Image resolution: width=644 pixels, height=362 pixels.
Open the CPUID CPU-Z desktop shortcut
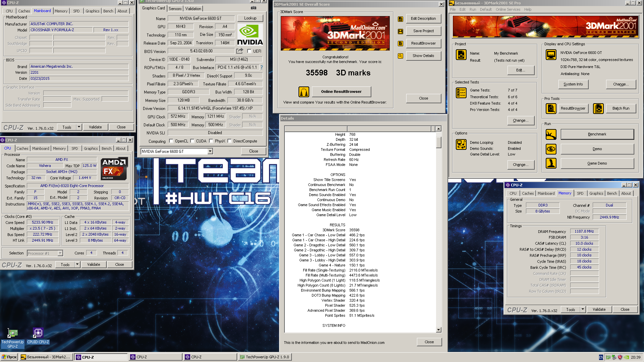click(x=38, y=336)
